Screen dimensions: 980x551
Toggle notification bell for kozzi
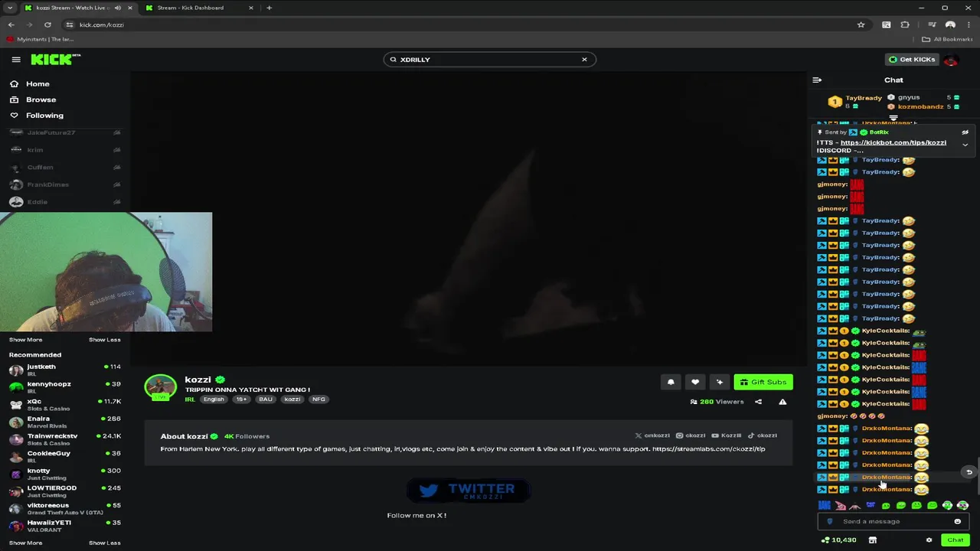(671, 382)
